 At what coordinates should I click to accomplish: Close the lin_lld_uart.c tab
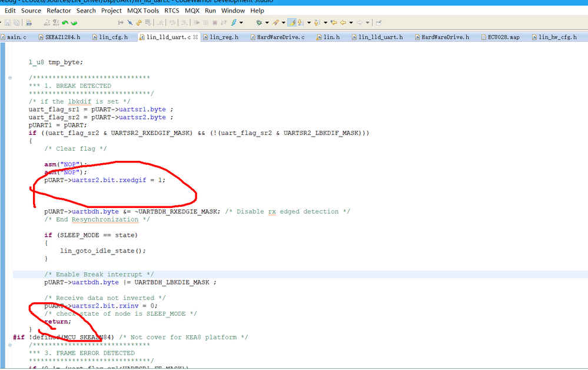pyautogui.click(x=195, y=37)
